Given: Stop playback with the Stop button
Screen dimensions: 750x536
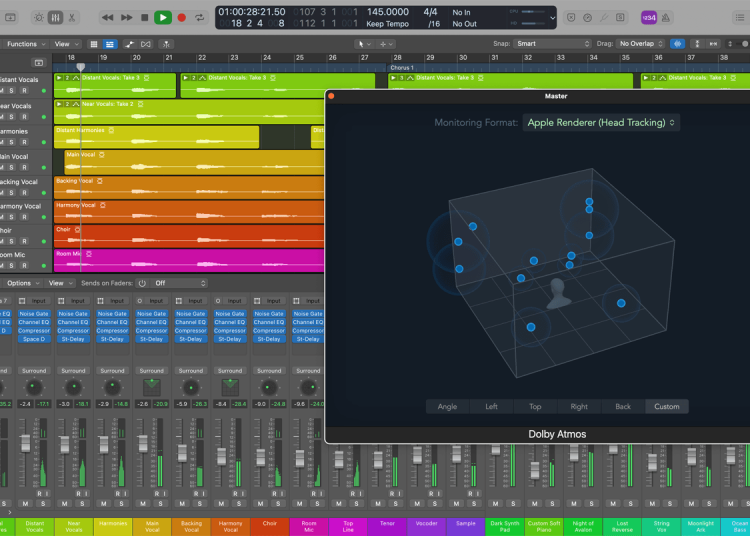Looking at the screenshot, I should (145, 17).
